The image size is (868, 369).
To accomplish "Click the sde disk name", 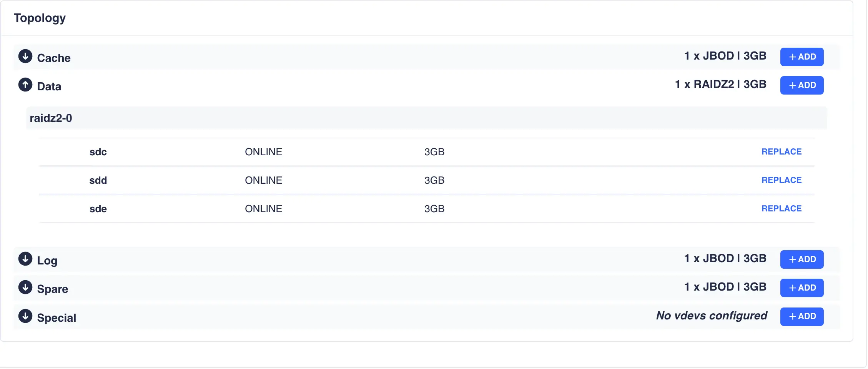I will (98, 209).
